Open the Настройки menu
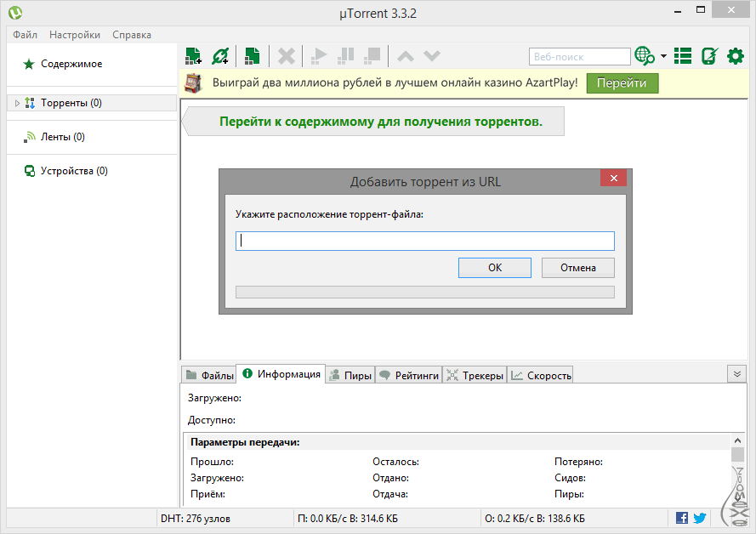The image size is (756, 534). [75, 35]
